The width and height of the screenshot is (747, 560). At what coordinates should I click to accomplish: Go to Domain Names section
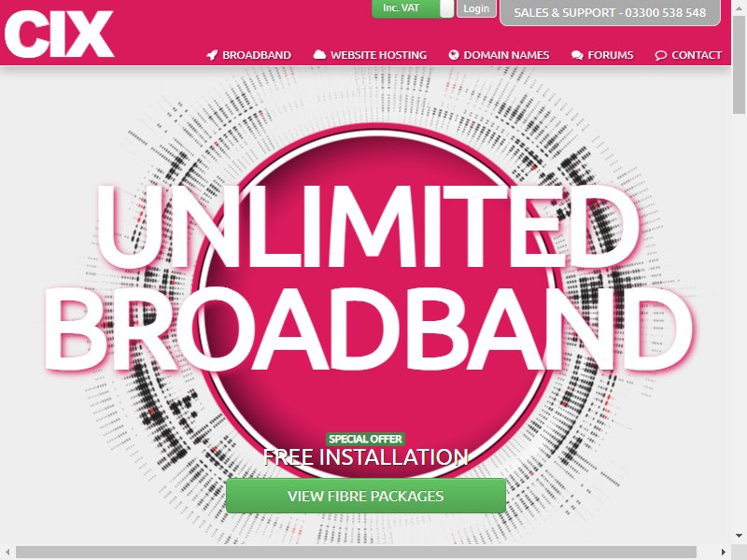tap(499, 55)
